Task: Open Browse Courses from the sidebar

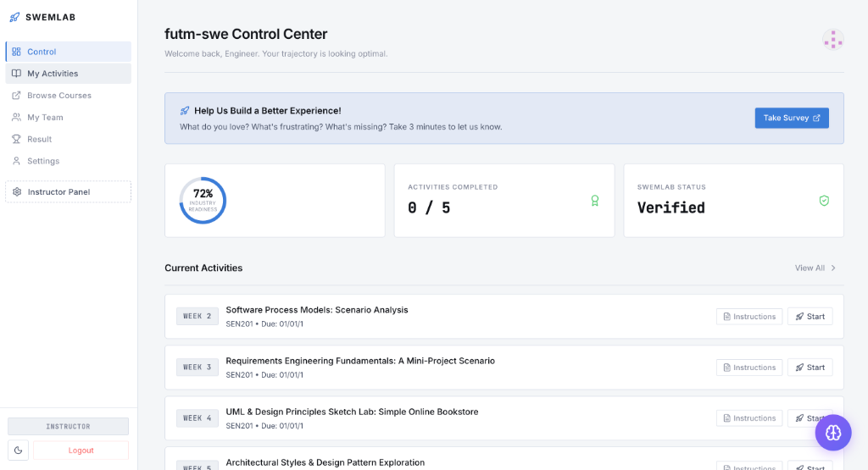Action: pos(69,95)
